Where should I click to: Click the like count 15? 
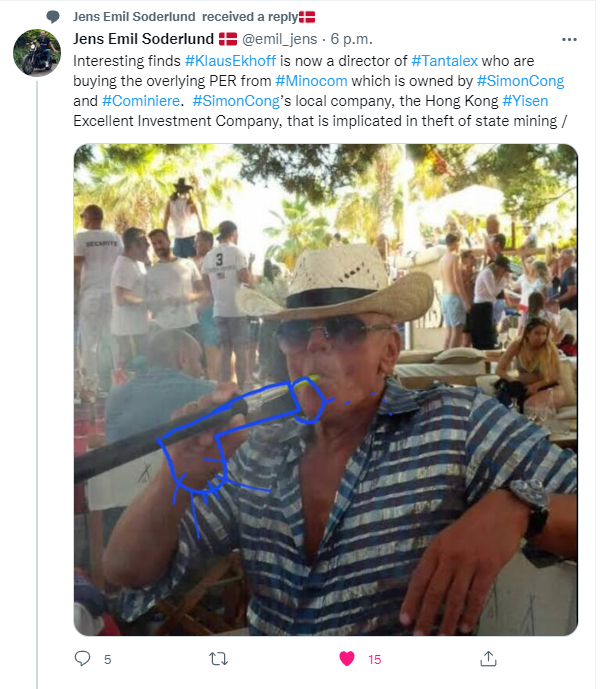[375, 660]
